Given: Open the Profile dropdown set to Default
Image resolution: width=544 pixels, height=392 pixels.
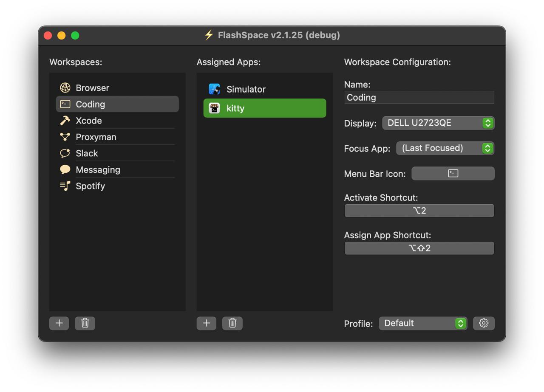Looking at the screenshot, I should tap(423, 323).
